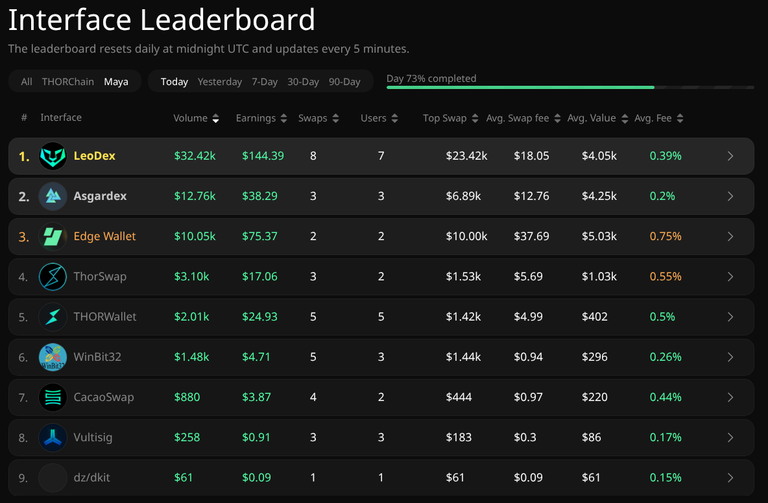Open the ThorSwap interface name link
768x503 pixels.
(x=100, y=276)
